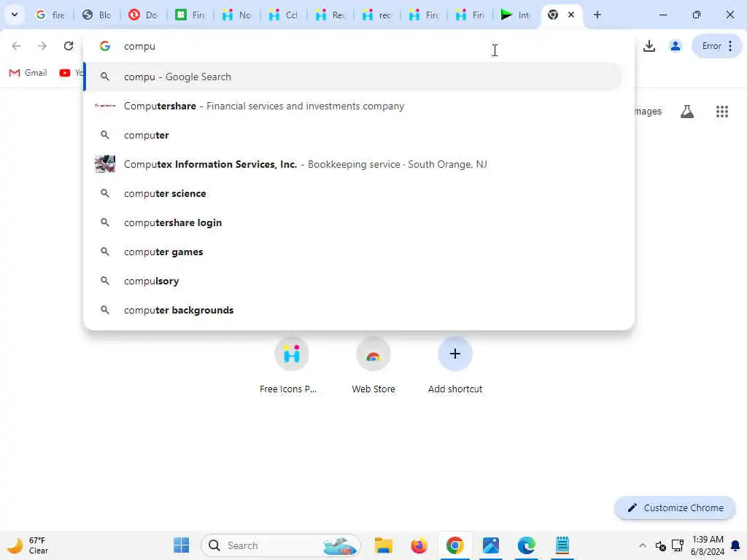Go back with the back arrow

16,46
